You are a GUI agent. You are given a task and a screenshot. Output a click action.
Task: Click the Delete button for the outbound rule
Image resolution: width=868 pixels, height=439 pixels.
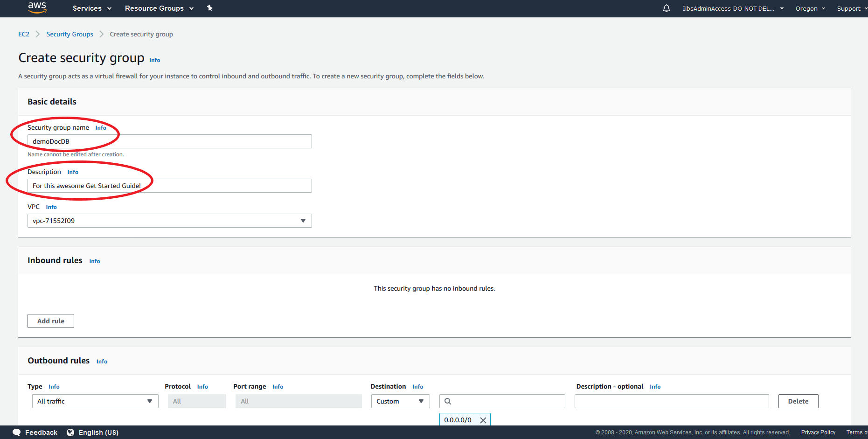pos(798,401)
